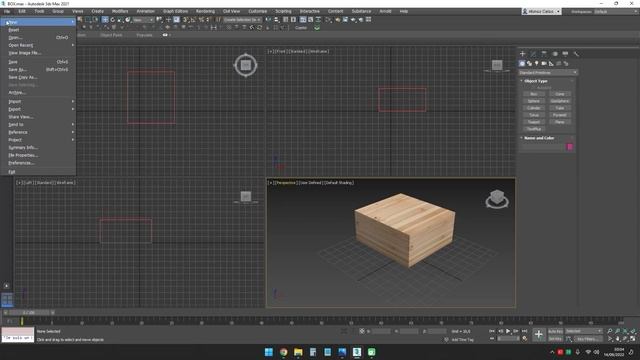This screenshot has width=640, height=360.
Task: Open the Selected key filter dropdown
Action: (x=584, y=331)
